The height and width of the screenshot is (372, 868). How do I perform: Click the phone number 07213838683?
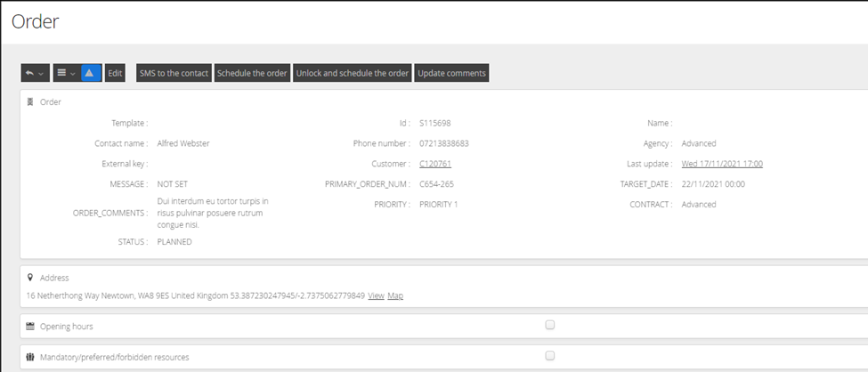(444, 143)
